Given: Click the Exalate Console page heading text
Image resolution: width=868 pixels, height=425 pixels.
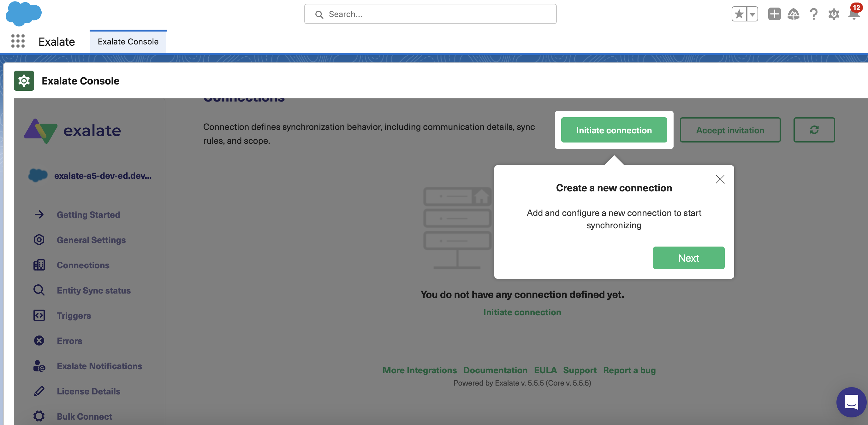Looking at the screenshot, I should (80, 81).
